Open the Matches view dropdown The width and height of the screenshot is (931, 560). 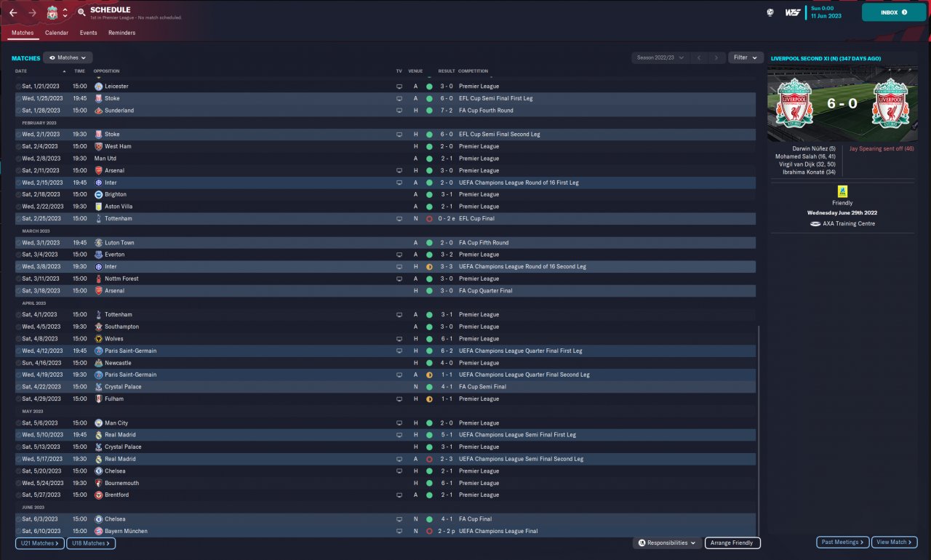68,57
